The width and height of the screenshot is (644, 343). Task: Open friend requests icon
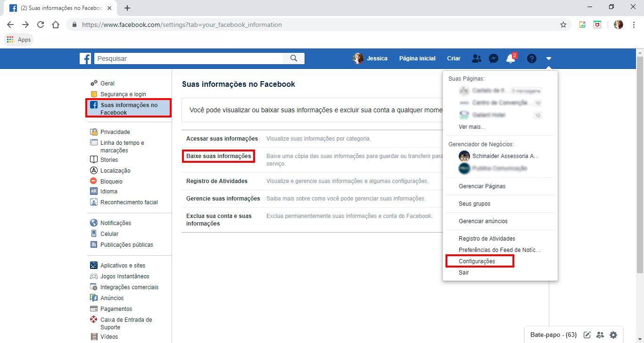tap(477, 59)
